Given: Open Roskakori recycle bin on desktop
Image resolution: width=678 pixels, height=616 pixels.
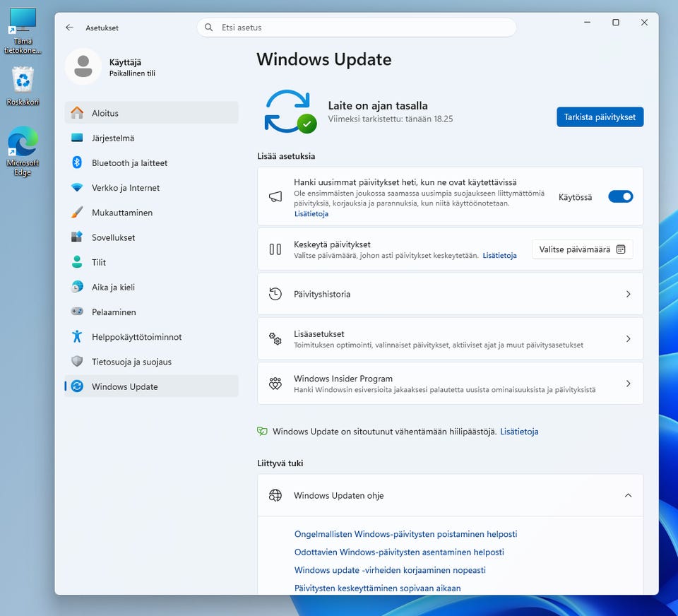Looking at the screenshot, I should coord(23,85).
